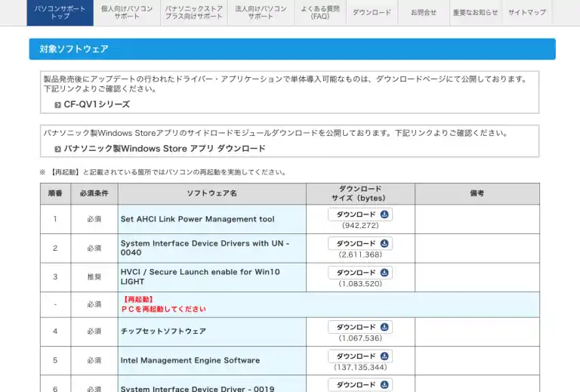Download the チップセットソフトウェア package

360,327
